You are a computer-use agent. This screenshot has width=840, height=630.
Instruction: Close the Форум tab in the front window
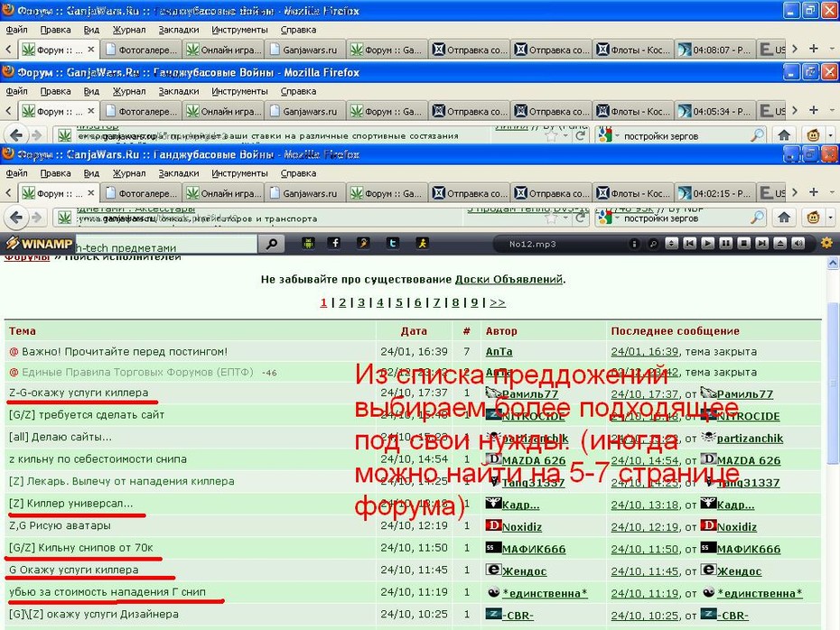tap(90, 192)
